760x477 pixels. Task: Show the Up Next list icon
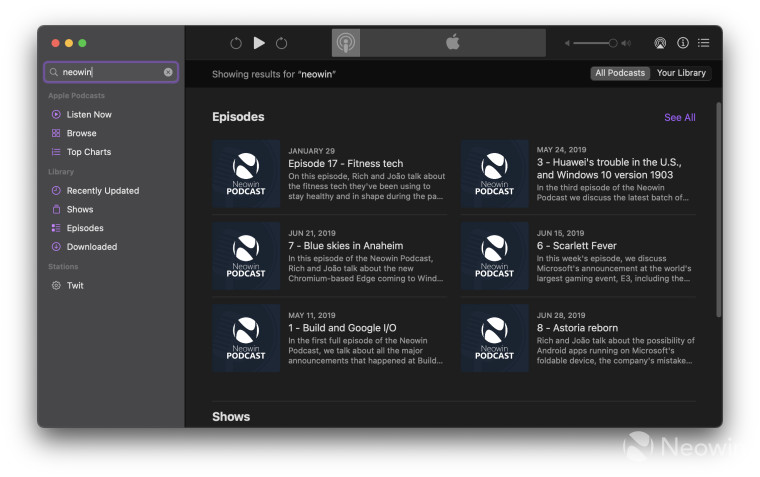tap(703, 43)
